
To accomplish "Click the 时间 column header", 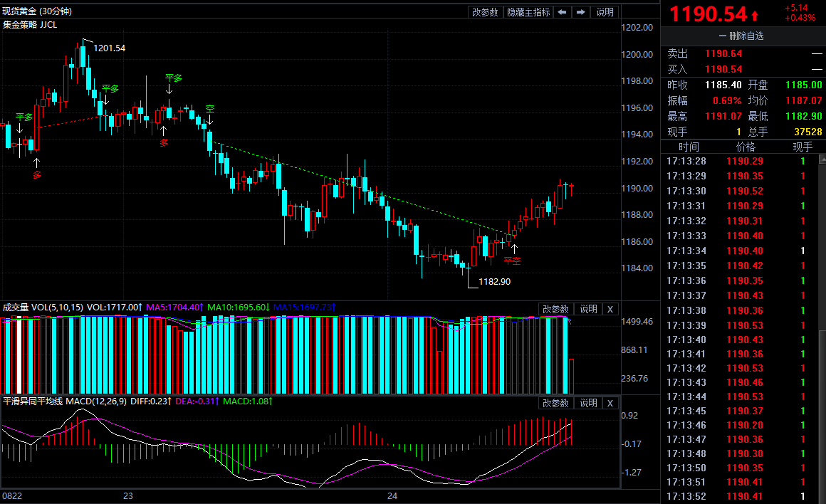I will pyautogui.click(x=689, y=147).
